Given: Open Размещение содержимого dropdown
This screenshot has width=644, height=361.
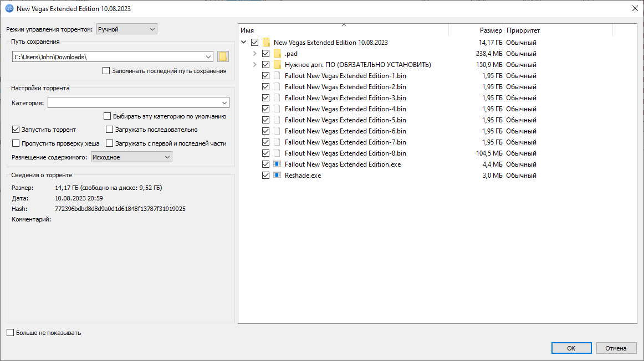Looking at the screenshot, I should (131, 157).
